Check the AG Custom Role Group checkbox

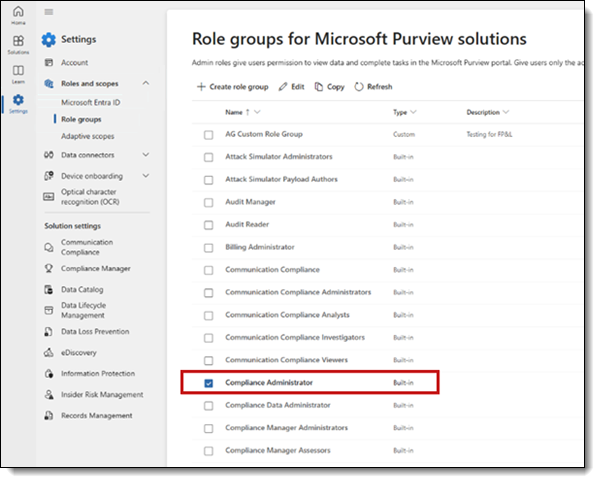pos(209,135)
